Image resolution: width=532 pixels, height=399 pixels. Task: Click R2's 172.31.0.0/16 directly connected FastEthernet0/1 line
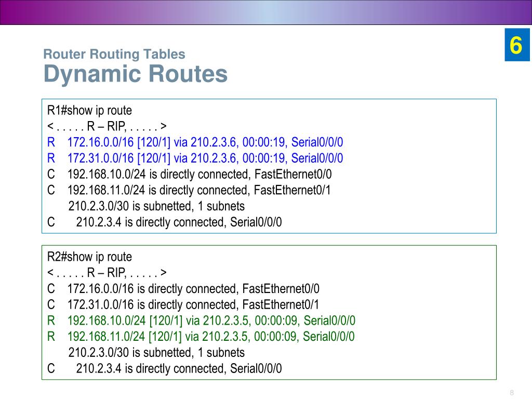(x=183, y=304)
